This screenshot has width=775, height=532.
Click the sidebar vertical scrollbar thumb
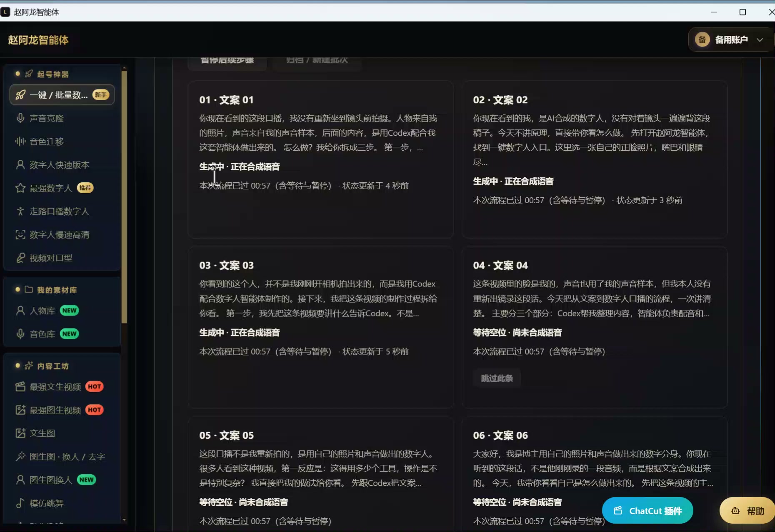[x=124, y=197]
